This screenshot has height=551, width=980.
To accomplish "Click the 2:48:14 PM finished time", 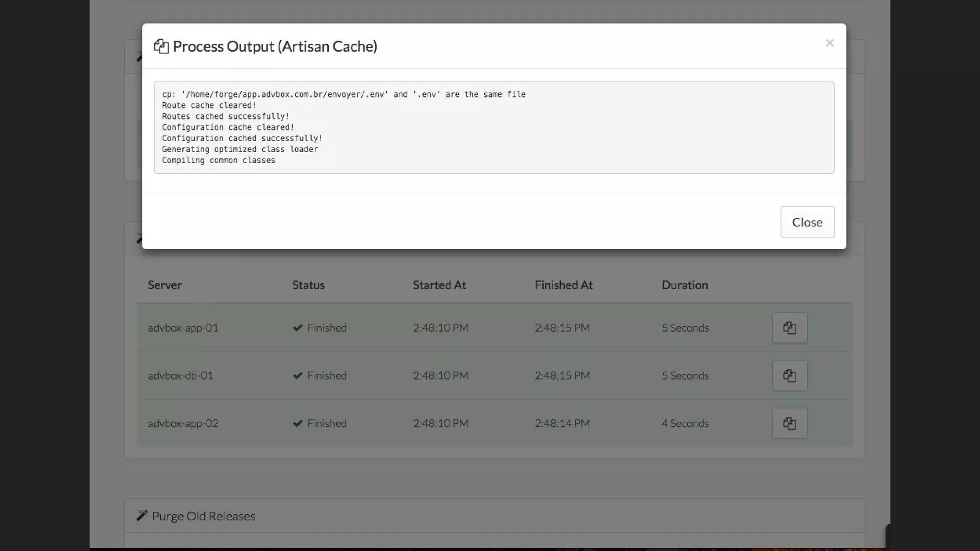I will [x=562, y=423].
